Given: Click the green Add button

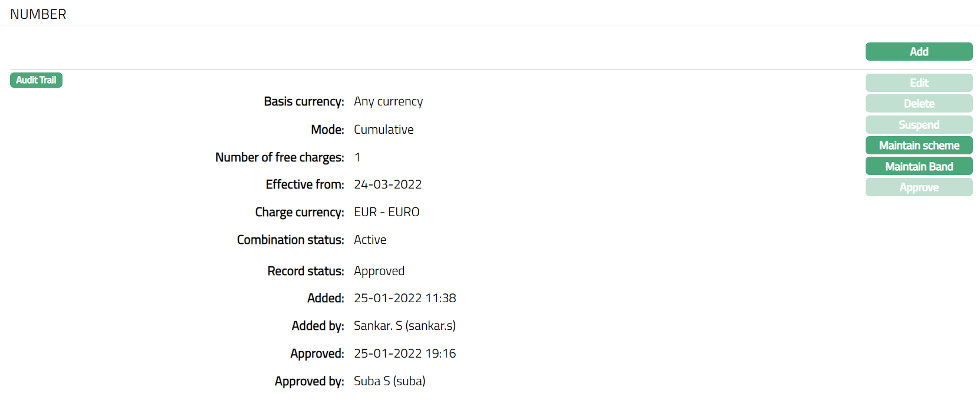Looking at the screenshot, I should pyautogui.click(x=919, y=52).
